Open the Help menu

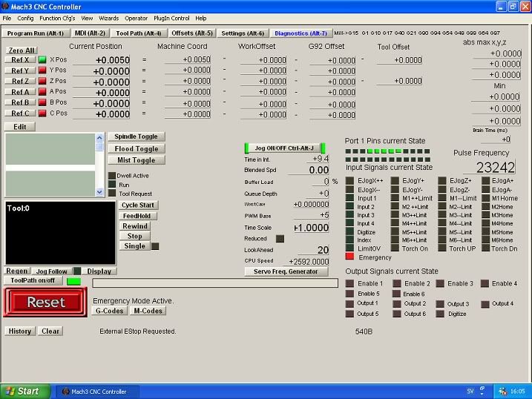click(201, 19)
